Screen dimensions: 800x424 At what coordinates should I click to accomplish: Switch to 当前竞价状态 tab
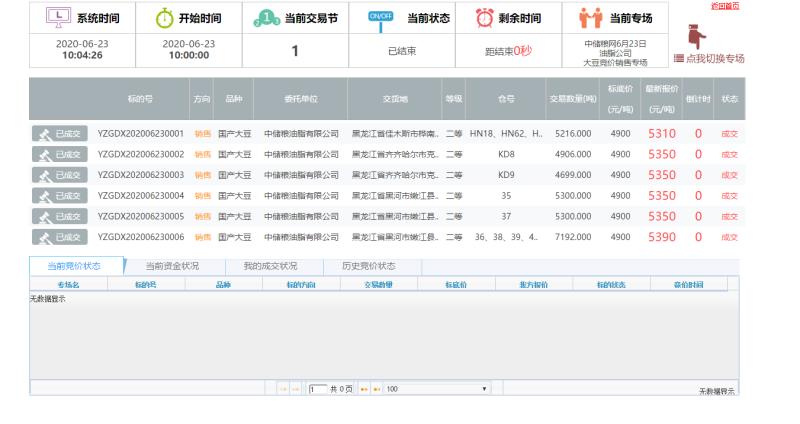pyautogui.click(x=74, y=266)
